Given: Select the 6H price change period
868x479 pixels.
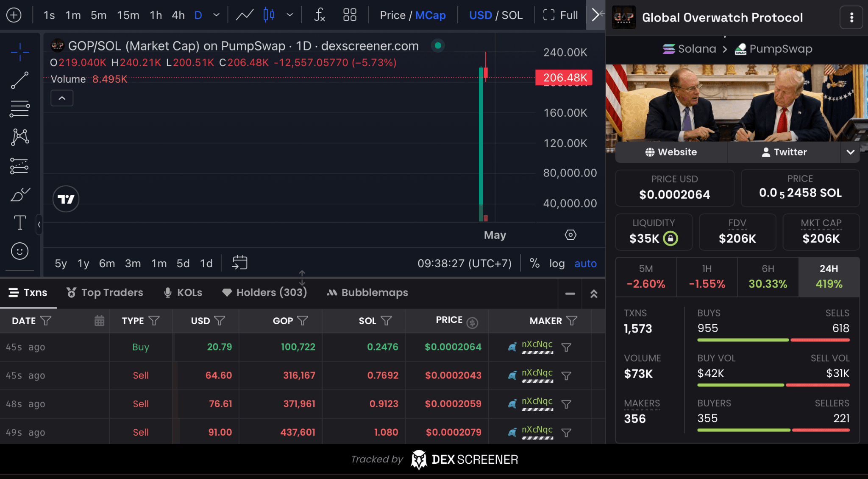Looking at the screenshot, I should pos(768,276).
